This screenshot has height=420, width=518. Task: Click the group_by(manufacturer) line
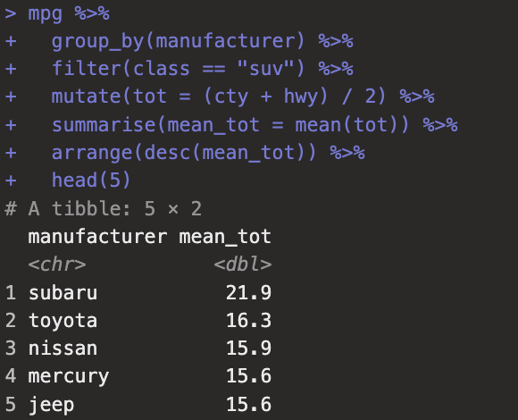(203, 41)
